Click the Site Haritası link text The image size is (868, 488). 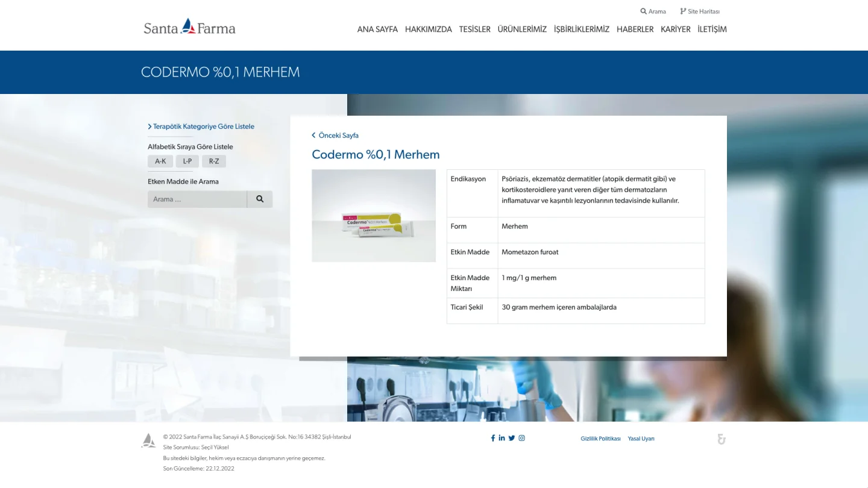[x=704, y=11]
